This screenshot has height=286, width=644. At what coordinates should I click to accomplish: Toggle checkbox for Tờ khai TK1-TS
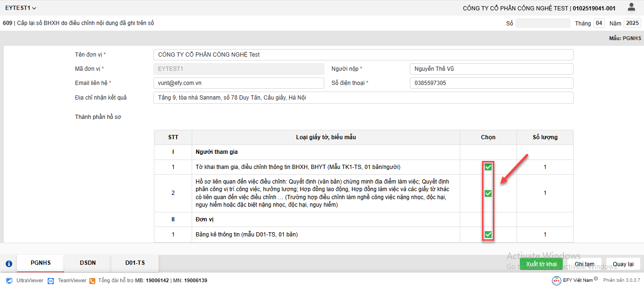click(488, 167)
